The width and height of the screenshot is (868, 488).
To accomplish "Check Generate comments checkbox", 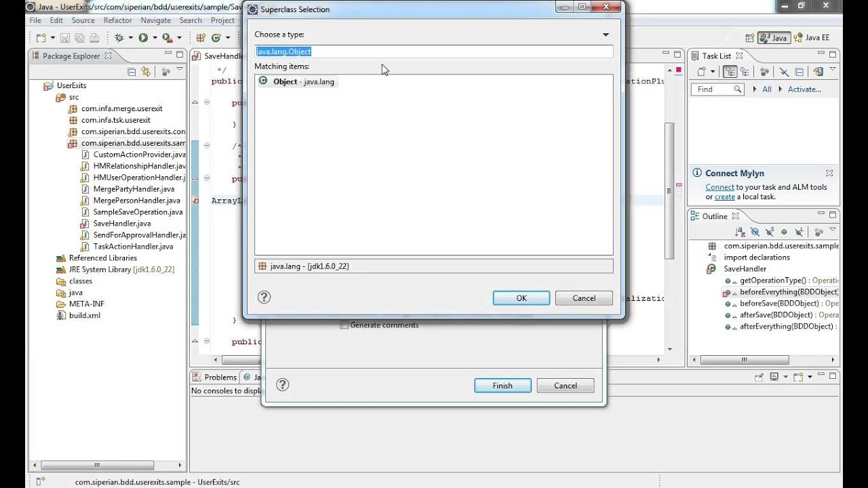I will (x=344, y=325).
